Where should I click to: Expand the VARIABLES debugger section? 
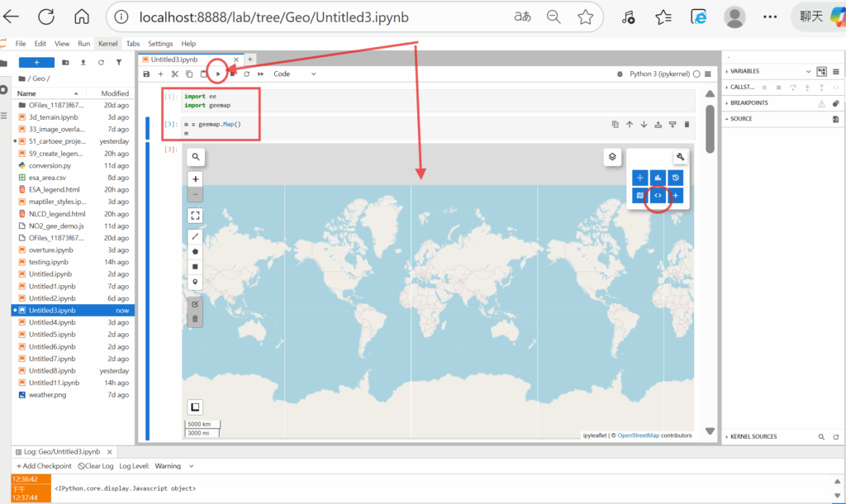point(744,71)
